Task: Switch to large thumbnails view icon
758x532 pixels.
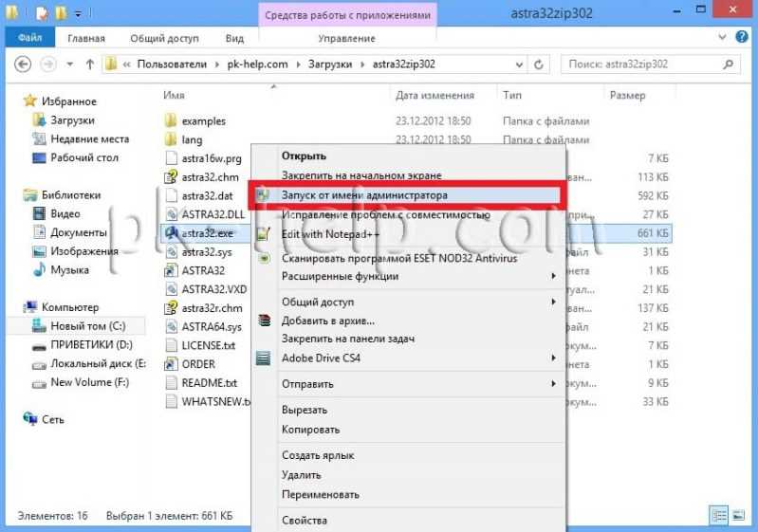Action: tap(738, 515)
